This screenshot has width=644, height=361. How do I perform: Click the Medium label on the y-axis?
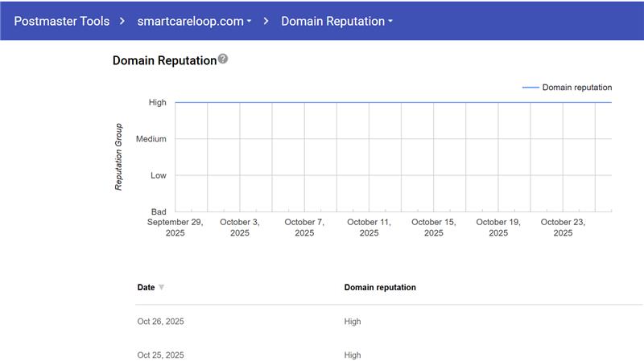(x=151, y=139)
